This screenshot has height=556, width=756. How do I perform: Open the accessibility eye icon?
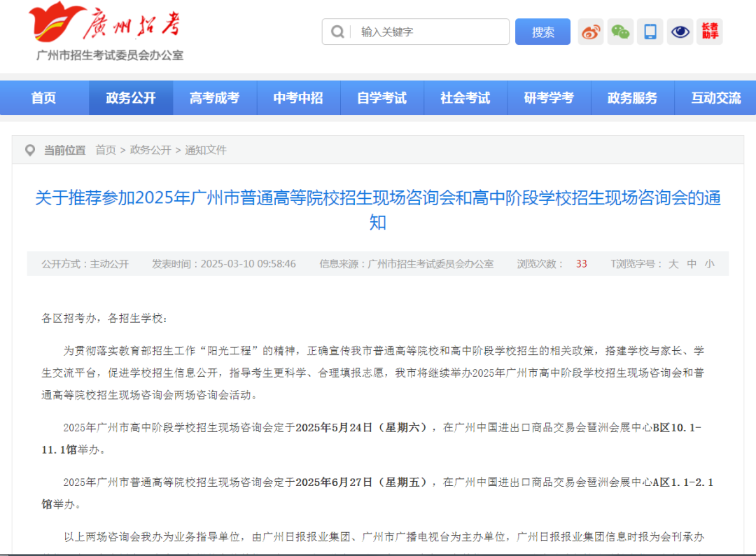click(x=680, y=32)
